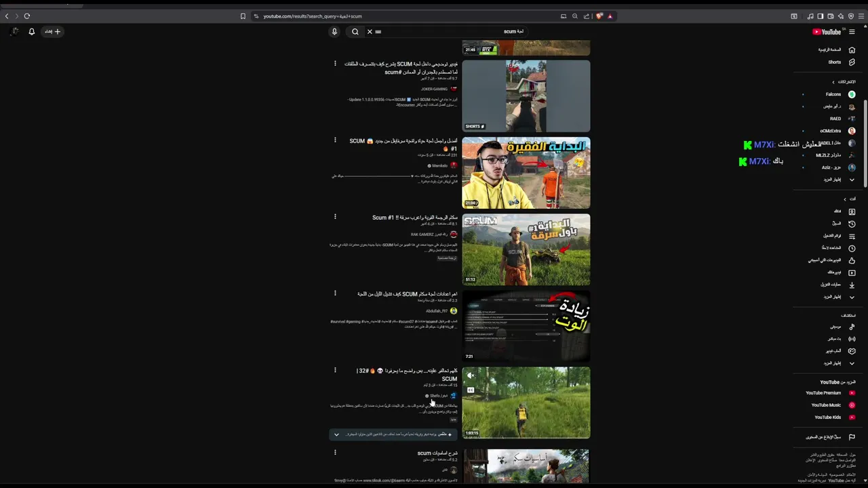Play the 51:12 Scum #1 thumbnail
868x488 pixels.
point(526,249)
